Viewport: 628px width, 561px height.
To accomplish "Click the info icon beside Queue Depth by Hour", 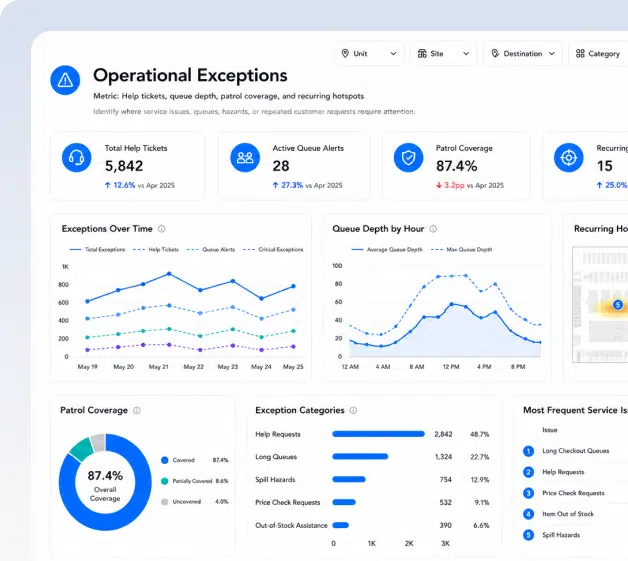I will click(433, 229).
